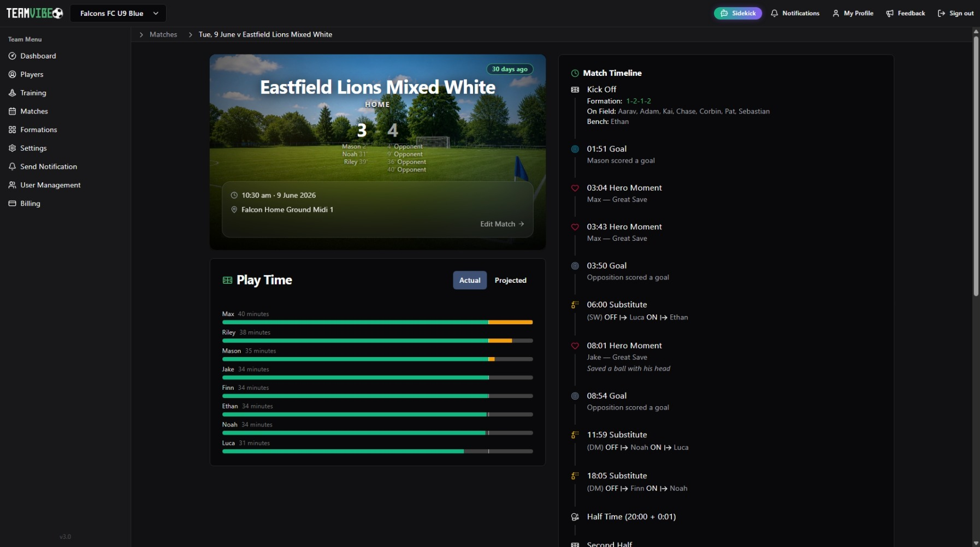Click the 06:00 Substitute swap icon

(575, 305)
